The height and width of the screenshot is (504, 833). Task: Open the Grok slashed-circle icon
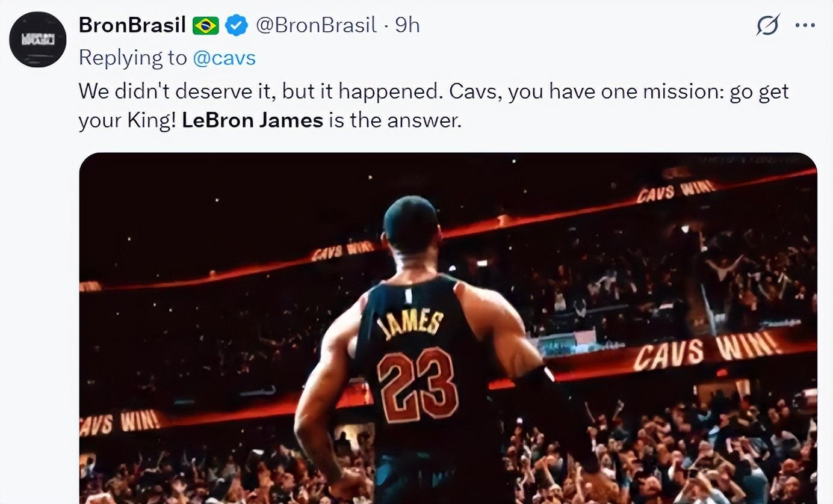click(x=768, y=26)
